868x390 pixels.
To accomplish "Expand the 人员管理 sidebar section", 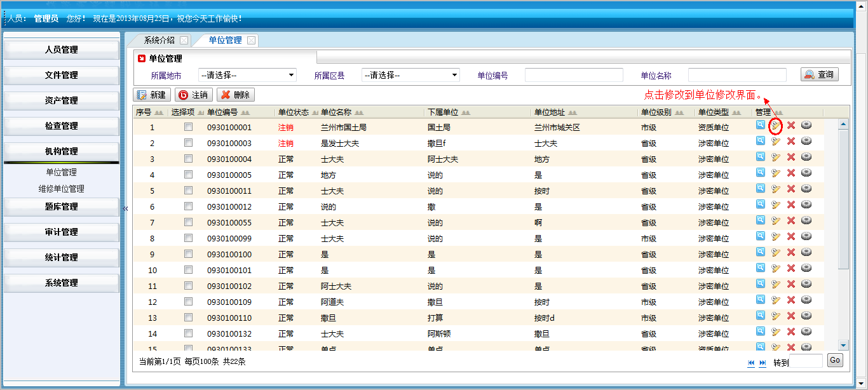I will 62,50.
